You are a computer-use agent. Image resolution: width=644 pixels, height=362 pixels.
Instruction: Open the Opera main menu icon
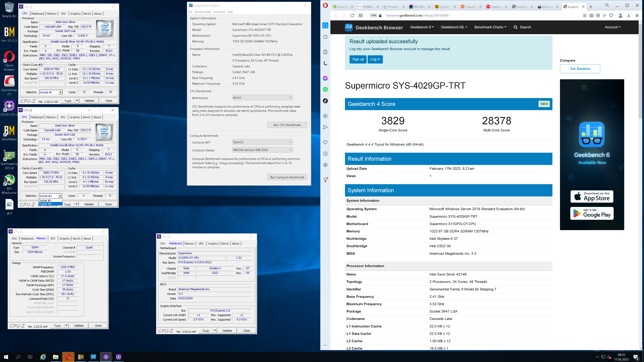click(325, 5)
